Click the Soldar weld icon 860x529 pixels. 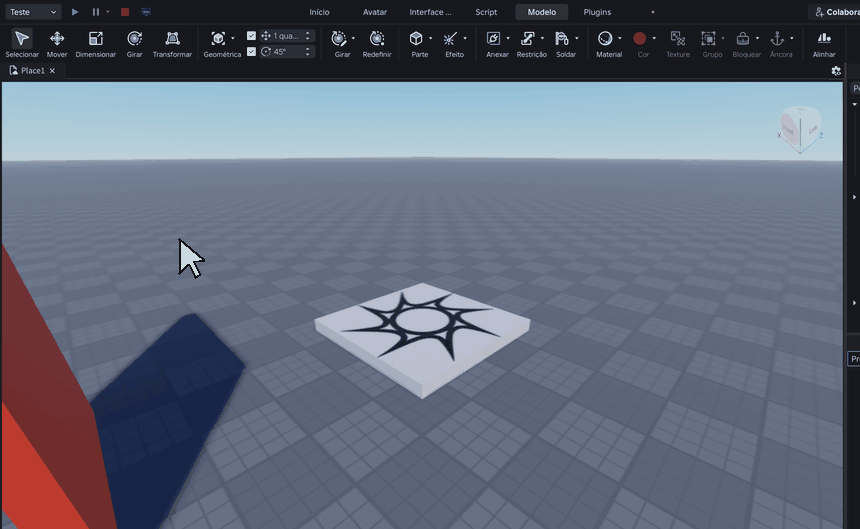562,38
